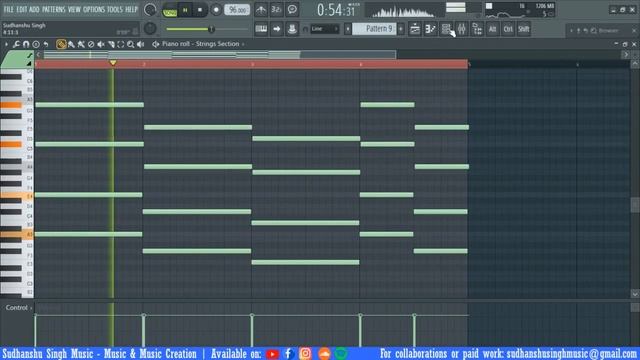Image resolution: width=640 pixels, height=360 pixels.
Task: Click the vertical scroll down arrow
Action: pyautogui.click(x=635, y=294)
